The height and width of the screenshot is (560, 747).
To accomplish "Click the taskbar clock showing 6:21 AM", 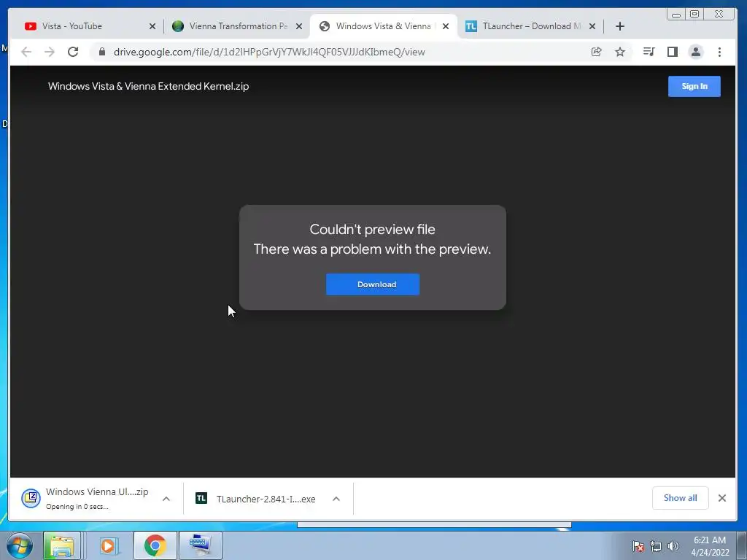I will coord(710,546).
